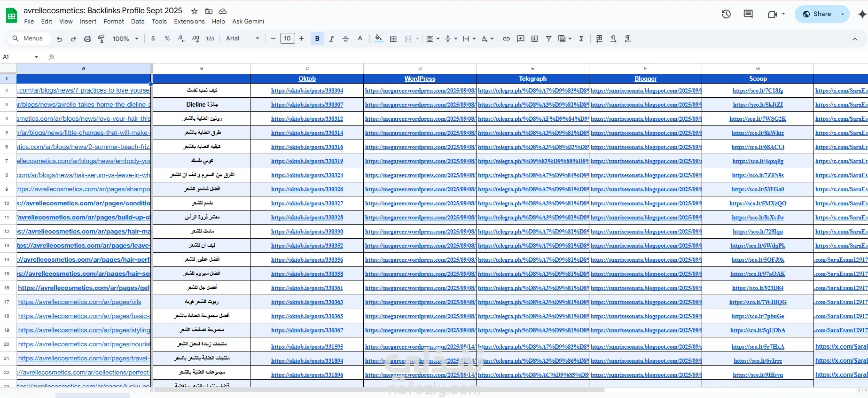The width and height of the screenshot is (868, 398).
Task: Open the File menu
Action: pos(29,22)
